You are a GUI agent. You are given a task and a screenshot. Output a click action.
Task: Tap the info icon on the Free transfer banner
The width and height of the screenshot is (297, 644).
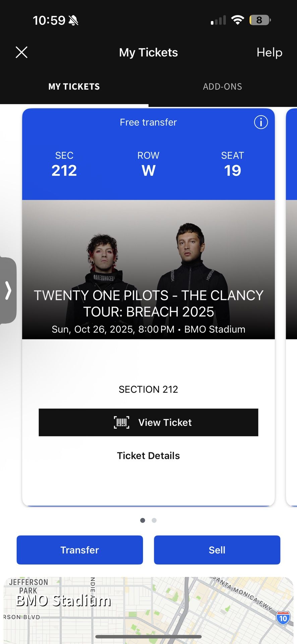(261, 122)
